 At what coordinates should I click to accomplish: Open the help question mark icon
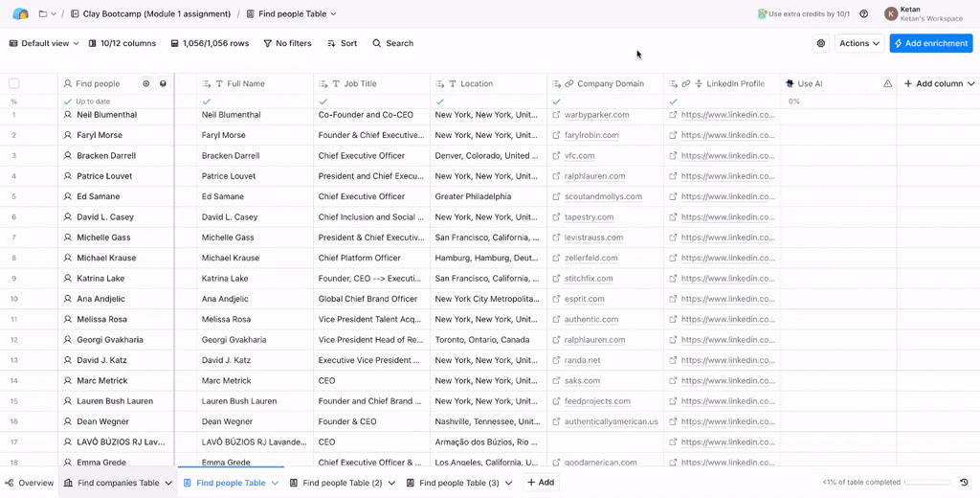[x=864, y=14]
